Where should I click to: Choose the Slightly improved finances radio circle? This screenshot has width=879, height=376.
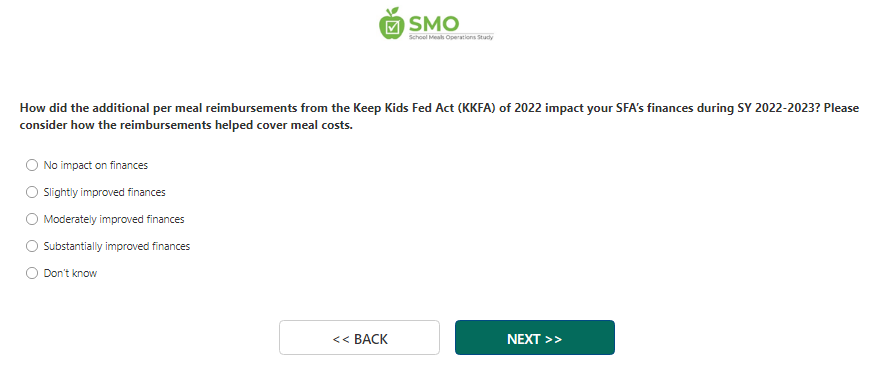(32, 192)
